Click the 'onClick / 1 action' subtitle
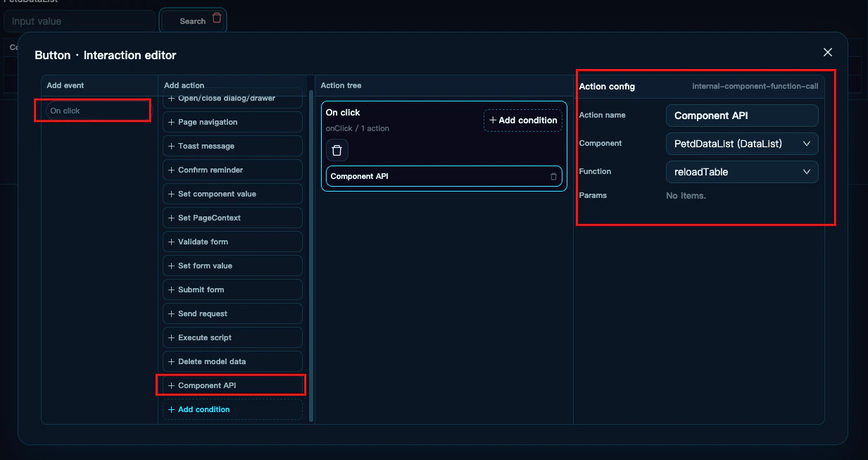868x460 pixels. [x=357, y=128]
